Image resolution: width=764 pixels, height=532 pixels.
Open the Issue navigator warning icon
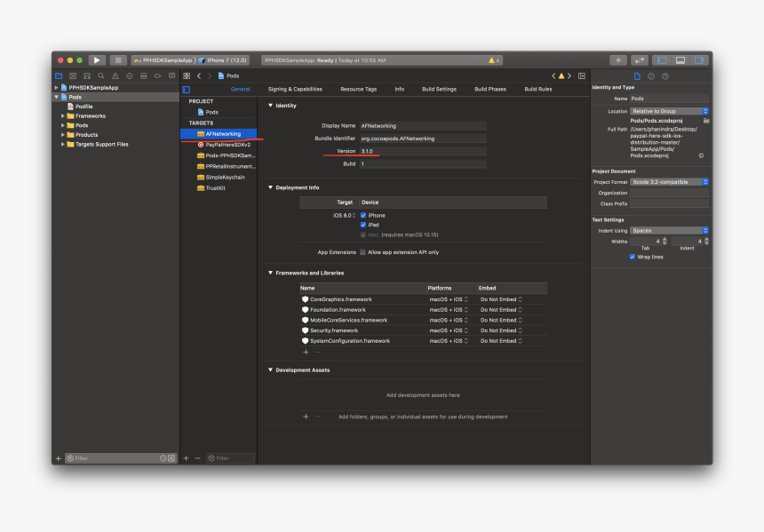point(115,76)
